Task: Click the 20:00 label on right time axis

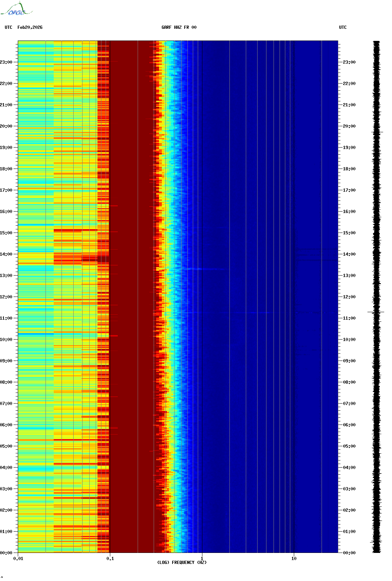Action: click(x=349, y=126)
